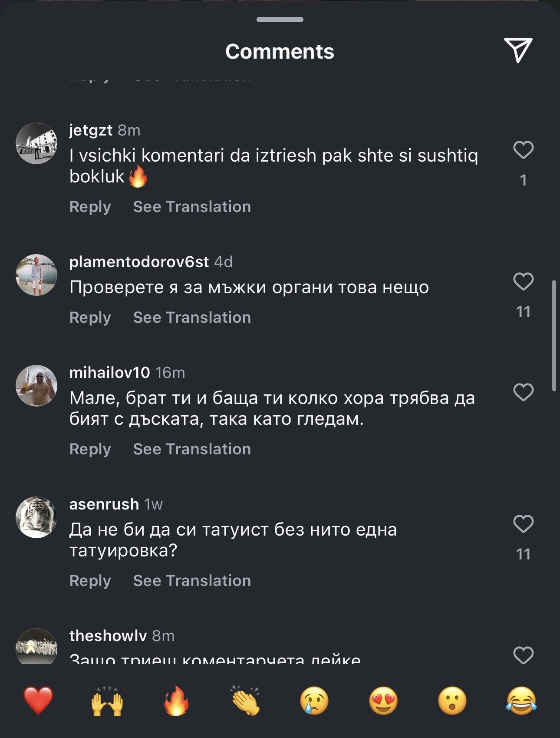Image resolution: width=560 pixels, height=738 pixels.
Task: Open the asenrush username profile link
Action: tap(104, 504)
